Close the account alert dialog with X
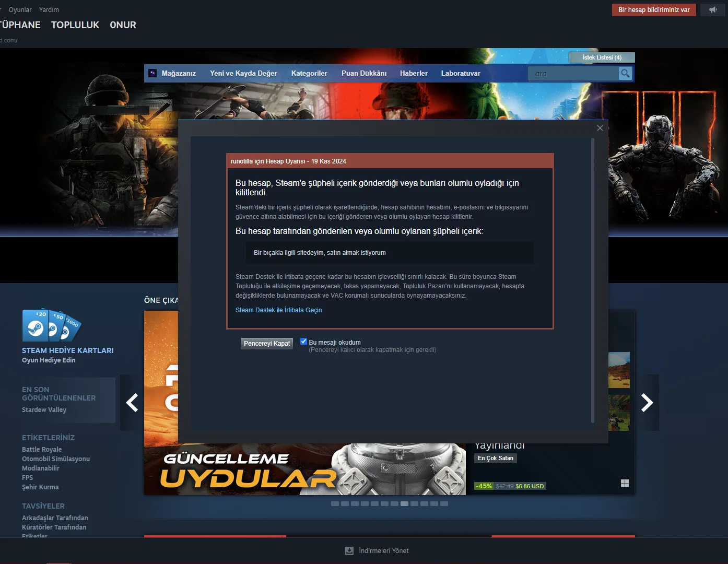The height and width of the screenshot is (564, 728). 600,128
